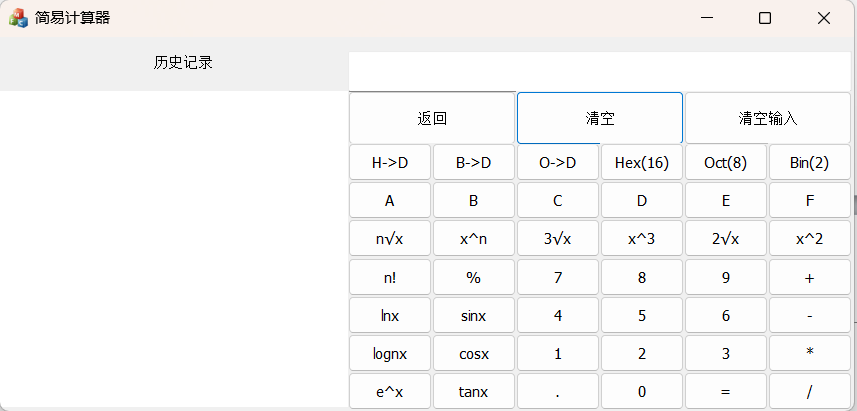This screenshot has width=857, height=411.
Task: Click the 清空输入 (clear input) button
Action: 768,118
